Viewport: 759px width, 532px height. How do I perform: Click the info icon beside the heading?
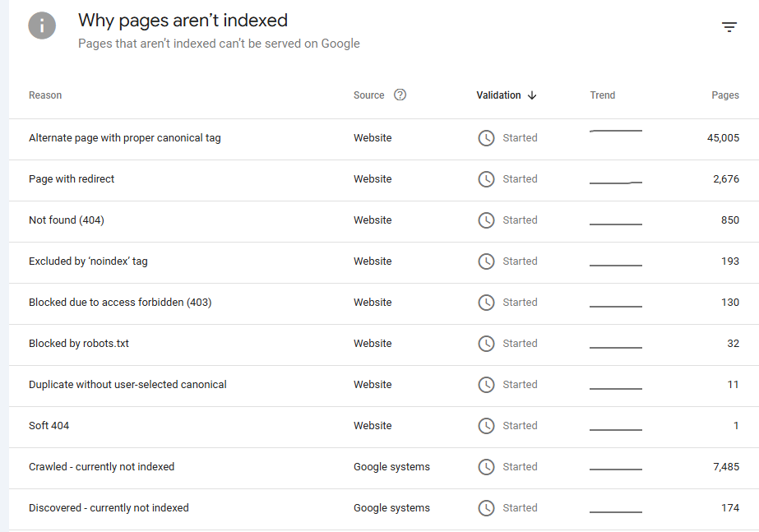coord(42,25)
